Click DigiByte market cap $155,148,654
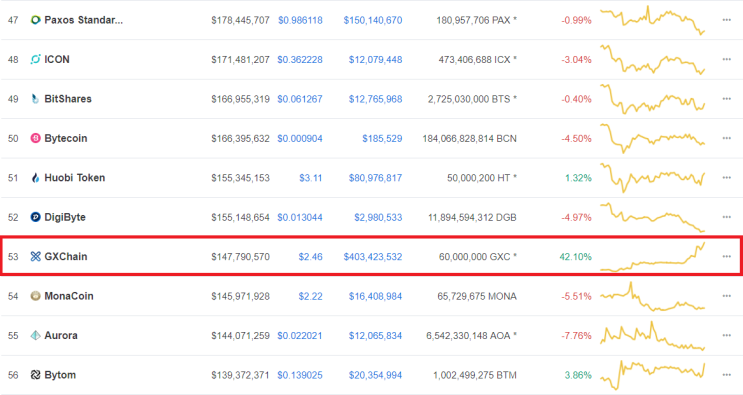The height and width of the screenshot is (395, 743). coord(240,217)
